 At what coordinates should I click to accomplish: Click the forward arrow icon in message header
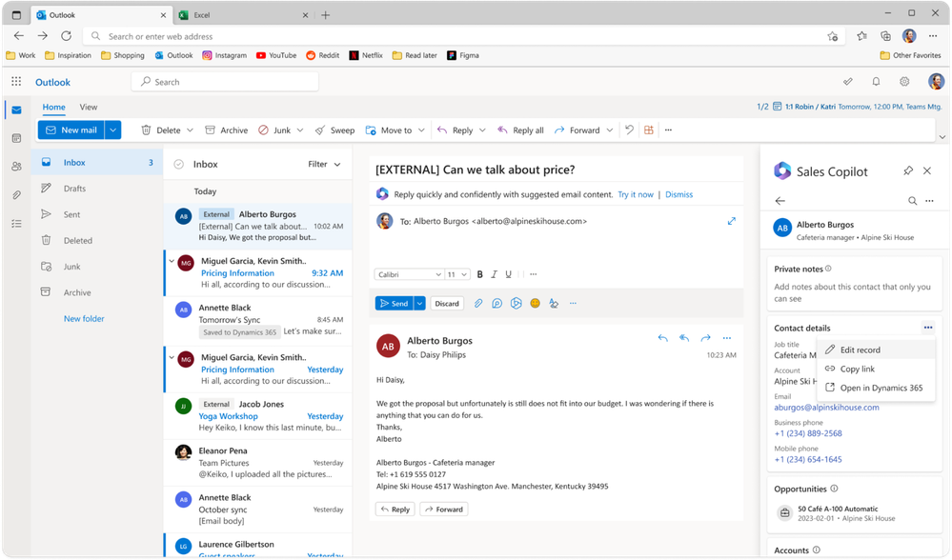coord(705,338)
